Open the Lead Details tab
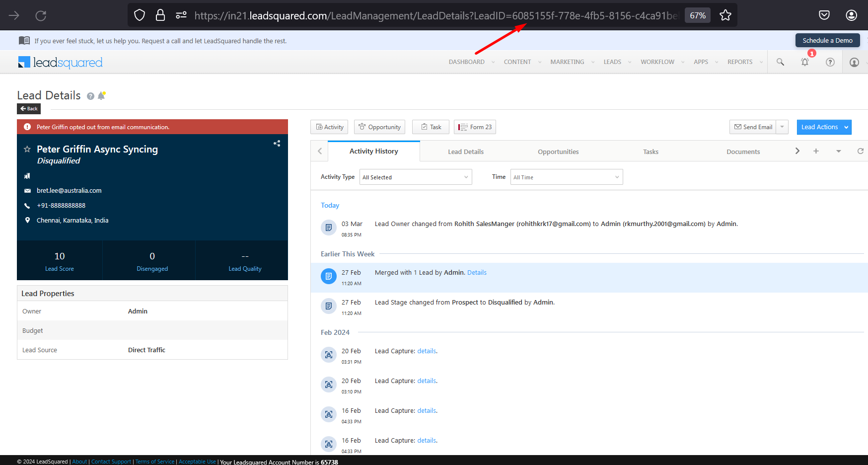Image resolution: width=868 pixels, height=465 pixels. pos(465,152)
